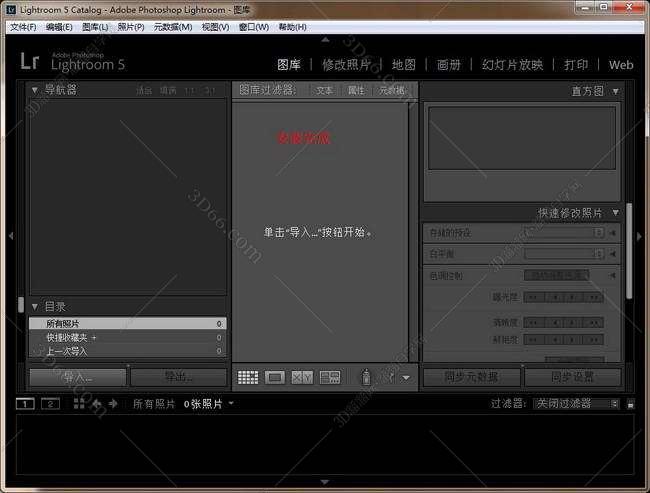Open the 关闭过滤器 filter dropdown

pos(577,404)
